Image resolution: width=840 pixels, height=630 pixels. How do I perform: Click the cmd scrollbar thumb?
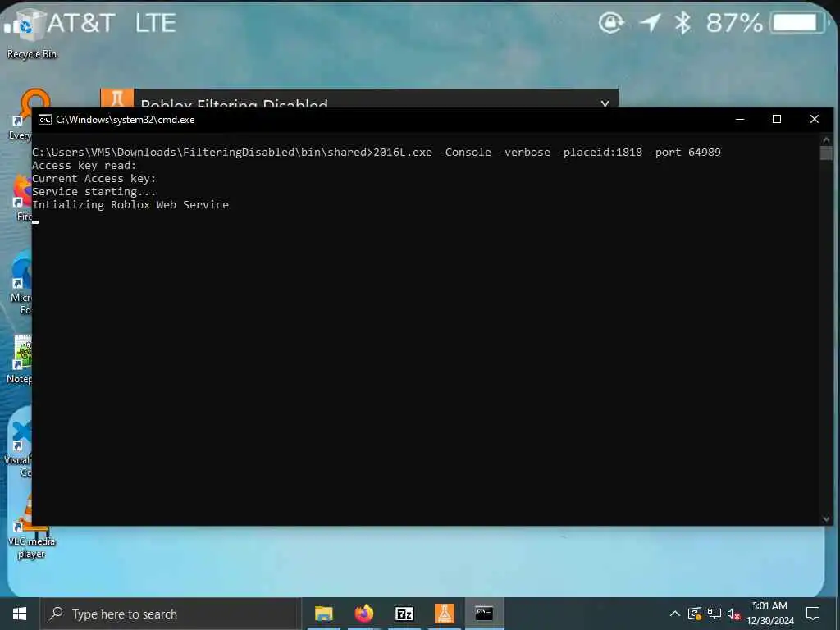826,153
